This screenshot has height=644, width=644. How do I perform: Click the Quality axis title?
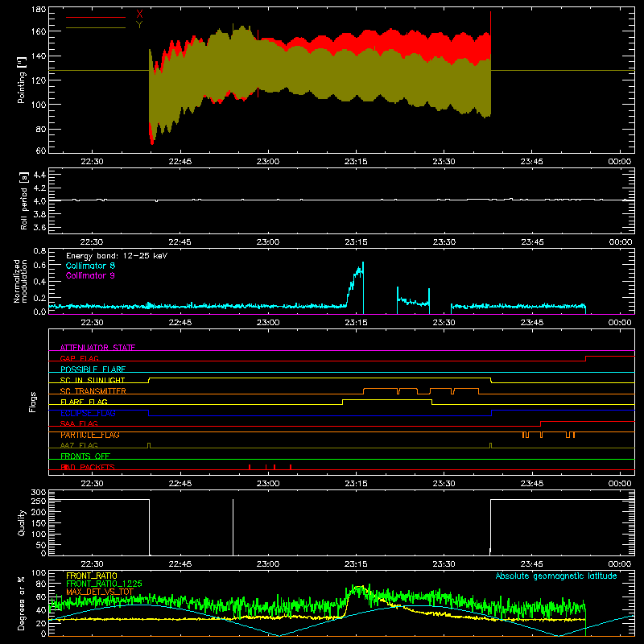click(22, 522)
